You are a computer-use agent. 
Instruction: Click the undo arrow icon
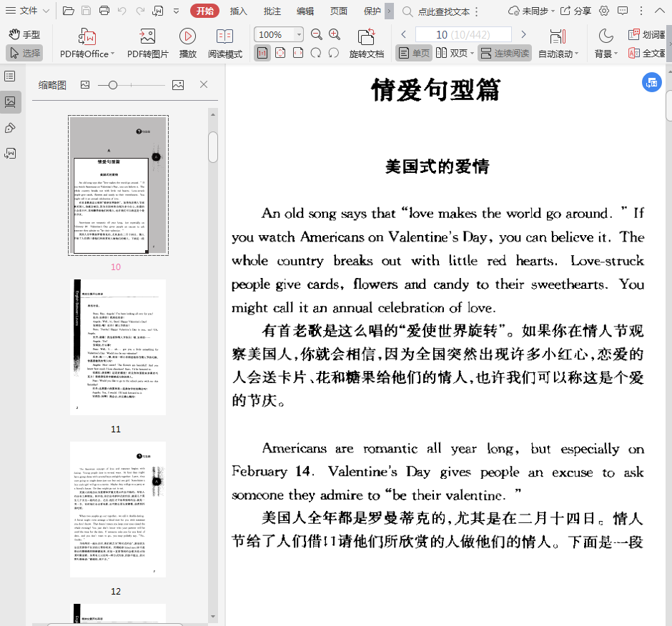(x=122, y=11)
